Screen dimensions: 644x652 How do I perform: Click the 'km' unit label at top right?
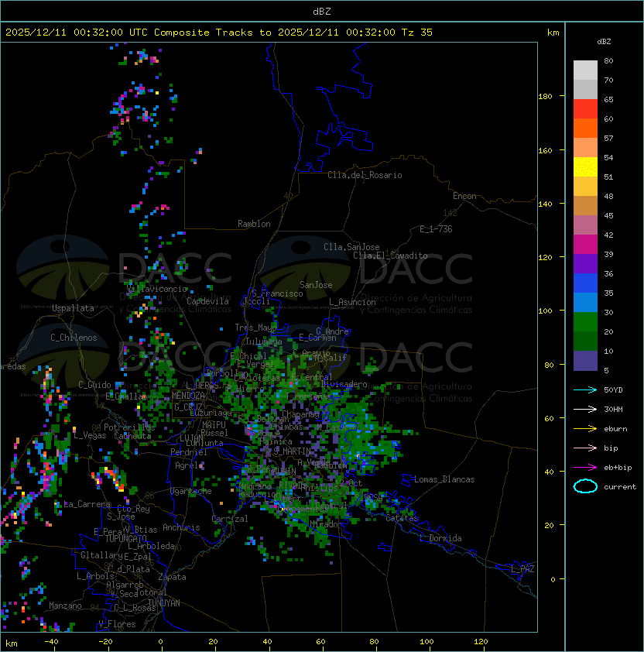553,33
